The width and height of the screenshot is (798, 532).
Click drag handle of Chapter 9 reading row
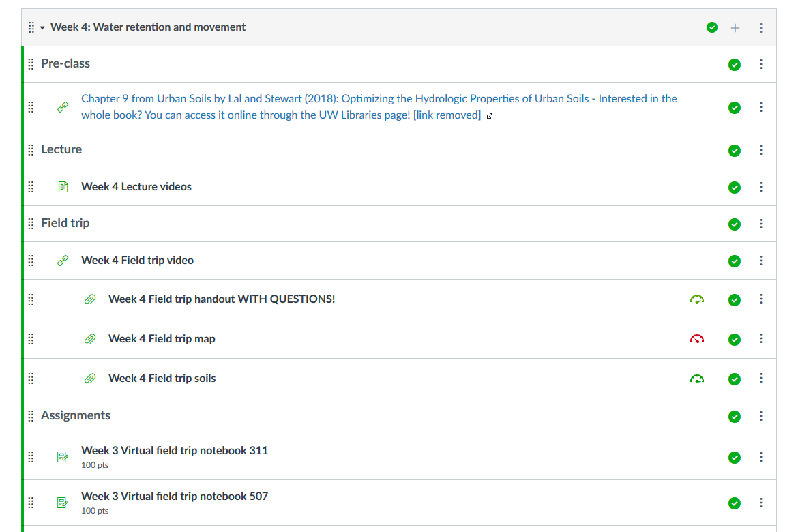click(31, 107)
